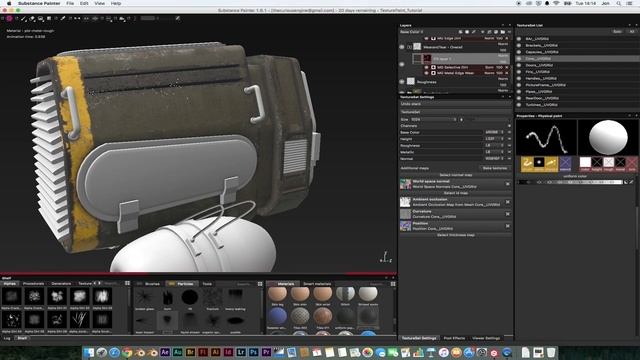Remove the Curvature map with its X

(x=508, y=214)
